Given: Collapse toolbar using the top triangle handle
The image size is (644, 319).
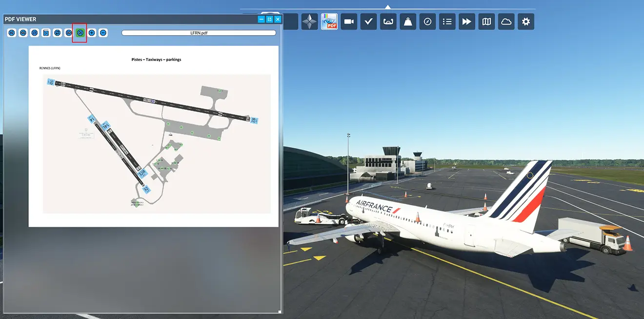Looking at the screenshot, I should click(x=387, y=7).
